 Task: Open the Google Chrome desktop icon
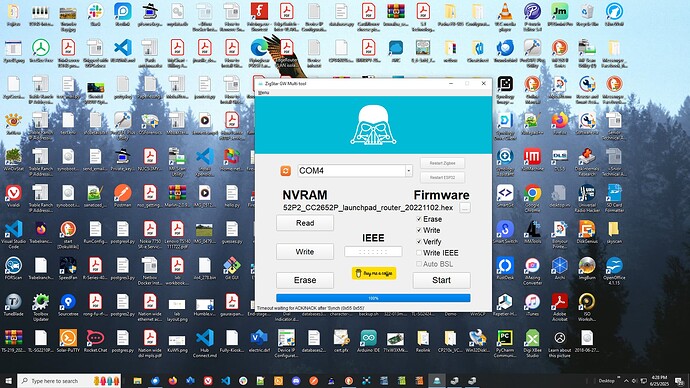point(532,198)
